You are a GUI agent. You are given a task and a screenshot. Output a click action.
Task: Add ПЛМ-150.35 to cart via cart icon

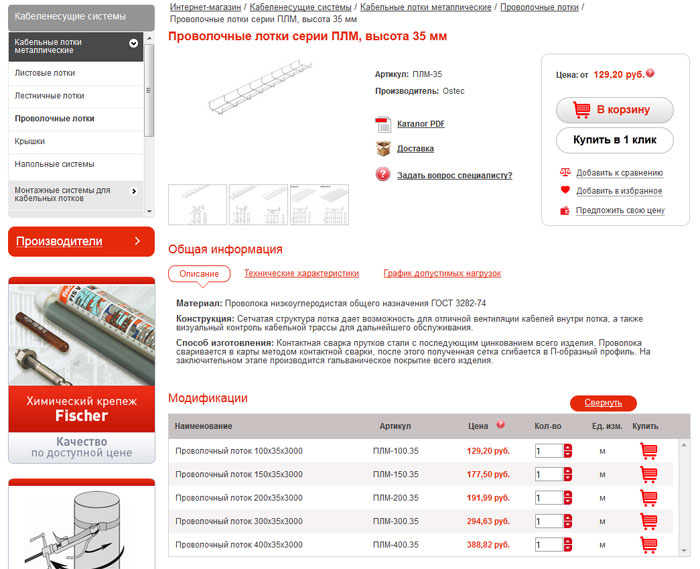coord(648,474)
